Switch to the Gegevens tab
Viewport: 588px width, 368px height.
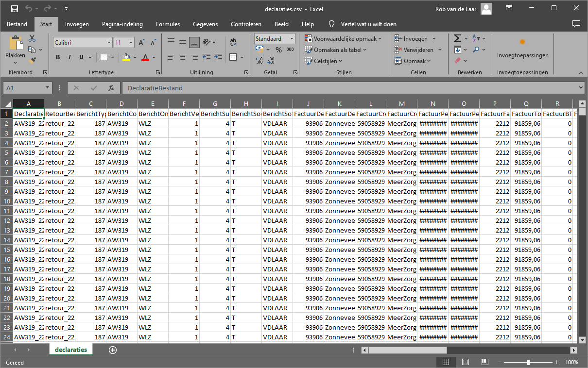pos(205,24)
